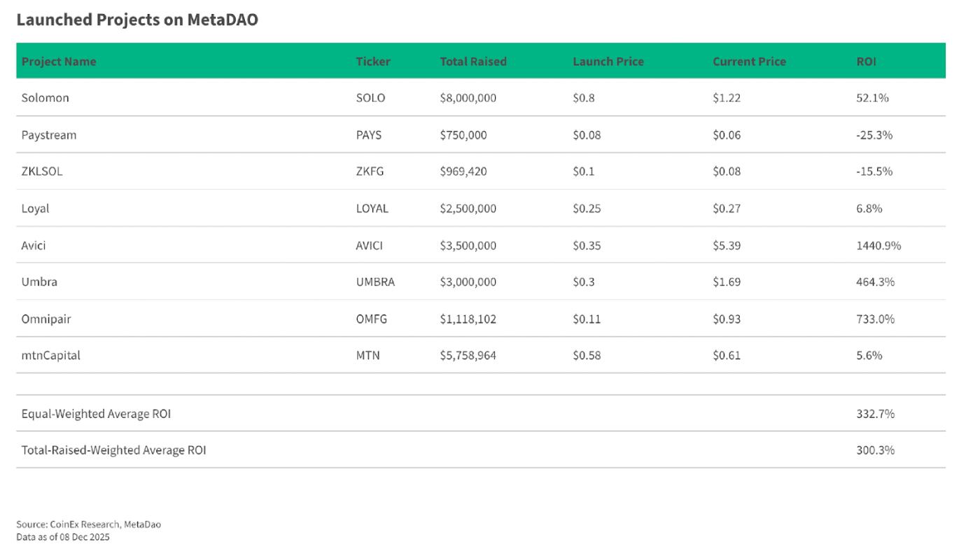This screenshot has height=549, width=980.
Task: Click the Project Name column header
Action: (x=59, y=62)
